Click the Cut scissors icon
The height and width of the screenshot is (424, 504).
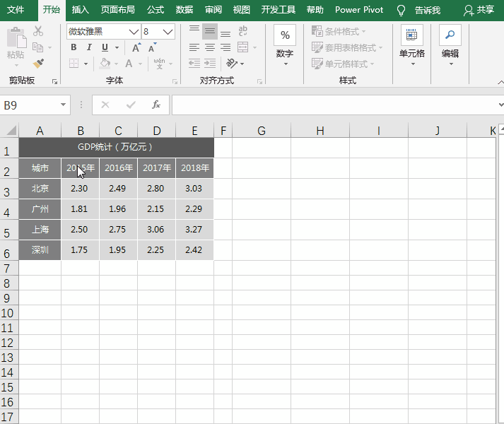(x=38, y=31)
